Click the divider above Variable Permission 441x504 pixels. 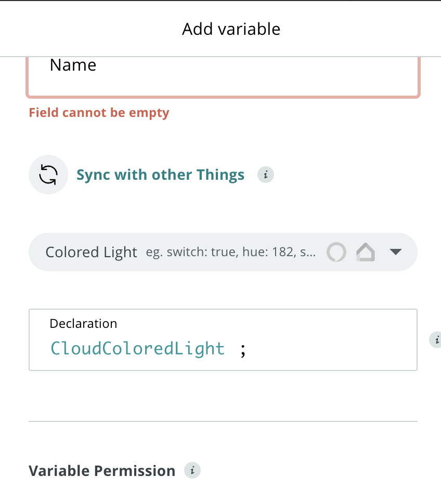coord(223,421)
